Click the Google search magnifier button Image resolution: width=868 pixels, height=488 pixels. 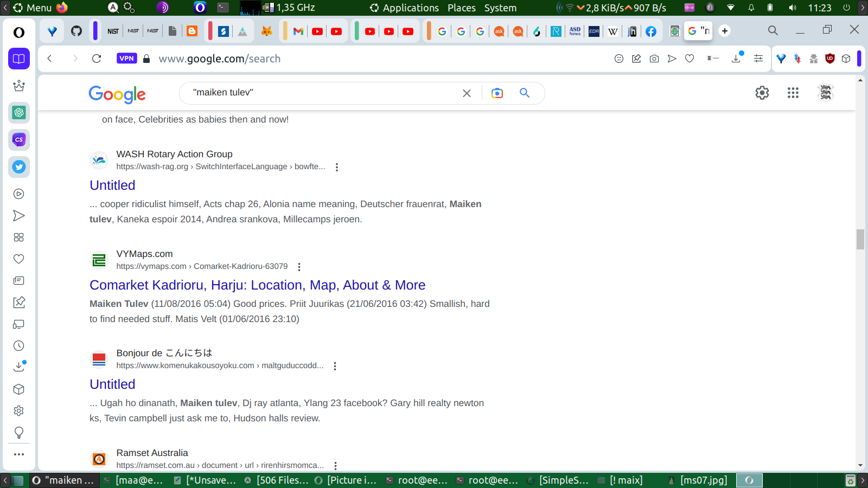tap(525, 93)
